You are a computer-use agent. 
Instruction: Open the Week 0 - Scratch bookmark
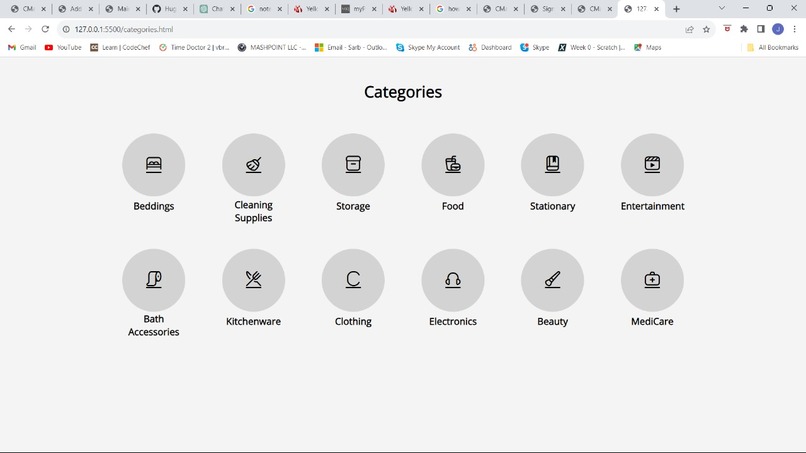[x=592, y=47]
